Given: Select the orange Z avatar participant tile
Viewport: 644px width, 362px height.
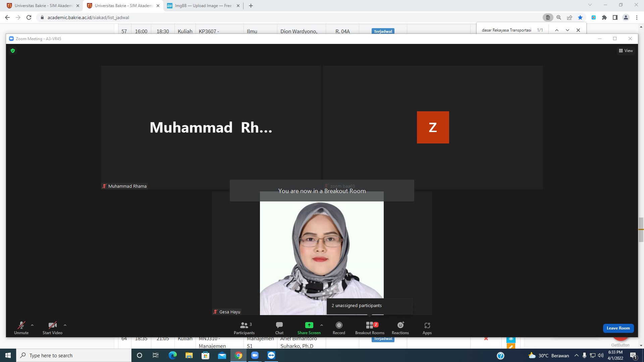Looking at the screenshot, I should pos(433,127).
